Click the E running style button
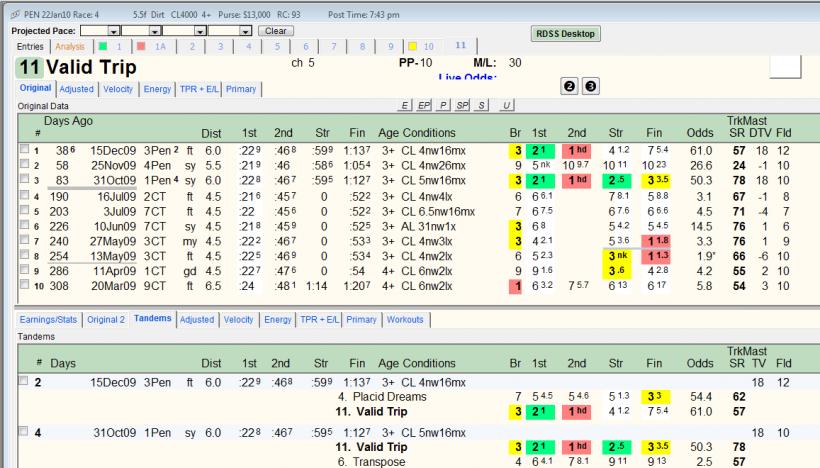 pyautogui.click(x=404, y=106)
